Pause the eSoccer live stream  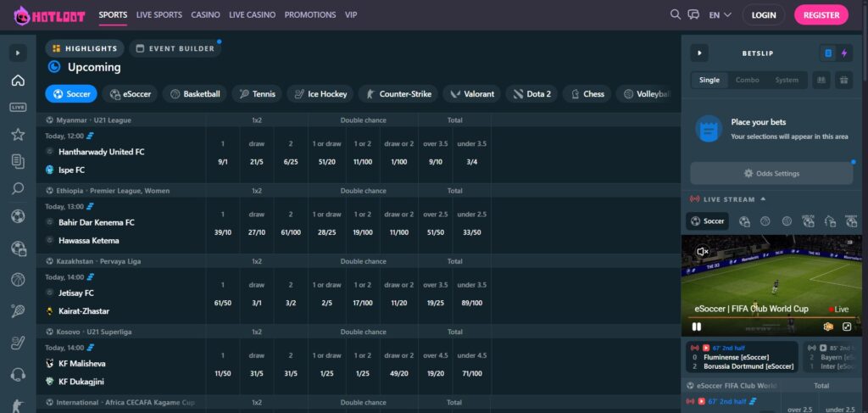pos(697,326)
